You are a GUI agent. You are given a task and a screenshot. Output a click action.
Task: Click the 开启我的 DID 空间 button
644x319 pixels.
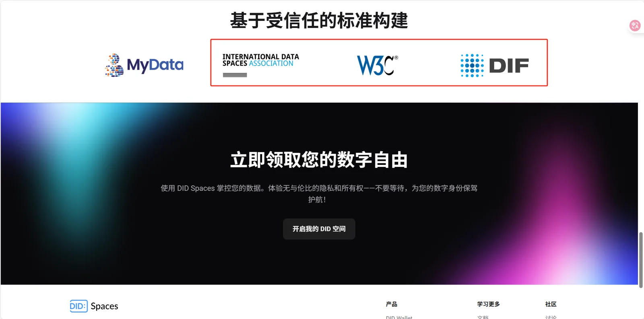point(319,229)
